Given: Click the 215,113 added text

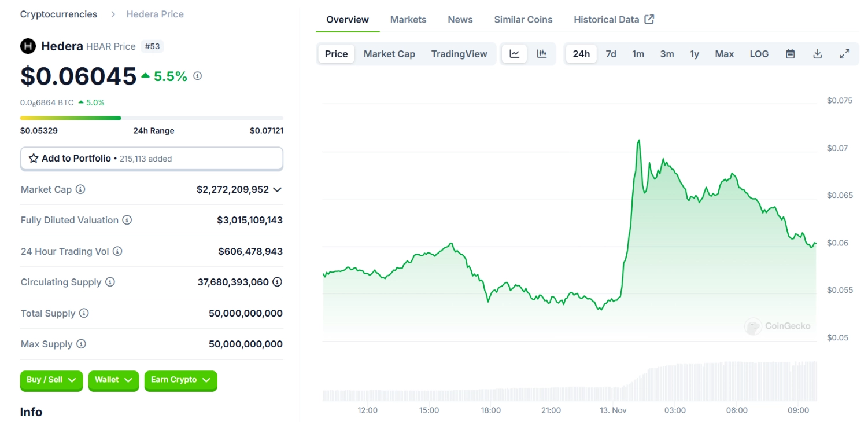Looking at the screenshot, I should tap(146, 159).
